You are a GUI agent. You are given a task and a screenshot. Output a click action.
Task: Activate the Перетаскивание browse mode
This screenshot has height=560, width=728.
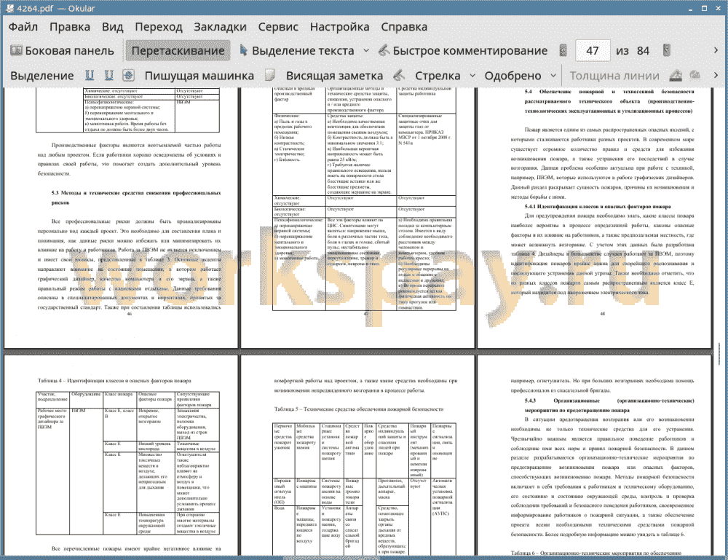point(178,51)
